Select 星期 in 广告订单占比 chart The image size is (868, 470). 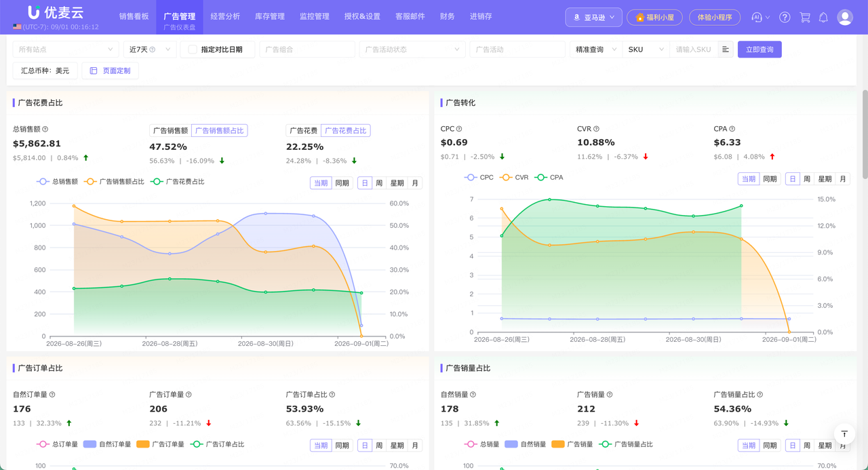pos(397,446)
